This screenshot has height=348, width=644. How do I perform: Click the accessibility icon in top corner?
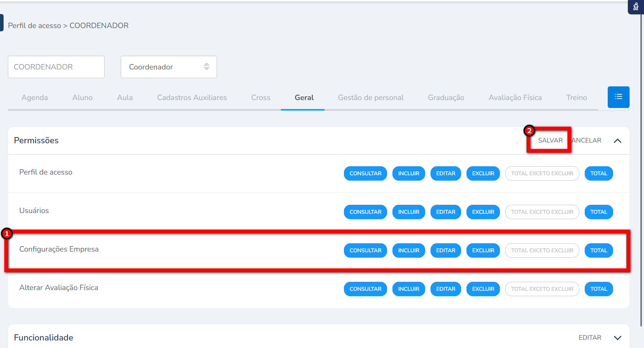point(635,7)
